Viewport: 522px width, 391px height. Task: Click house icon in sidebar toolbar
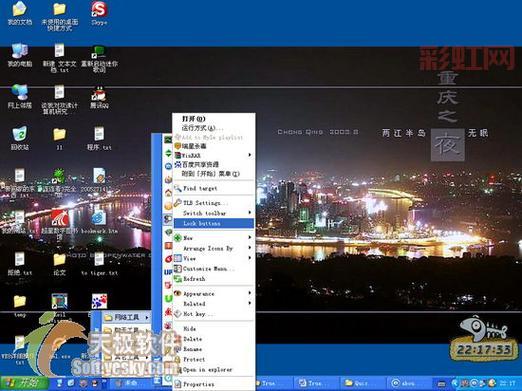click(x=168, y=192)
